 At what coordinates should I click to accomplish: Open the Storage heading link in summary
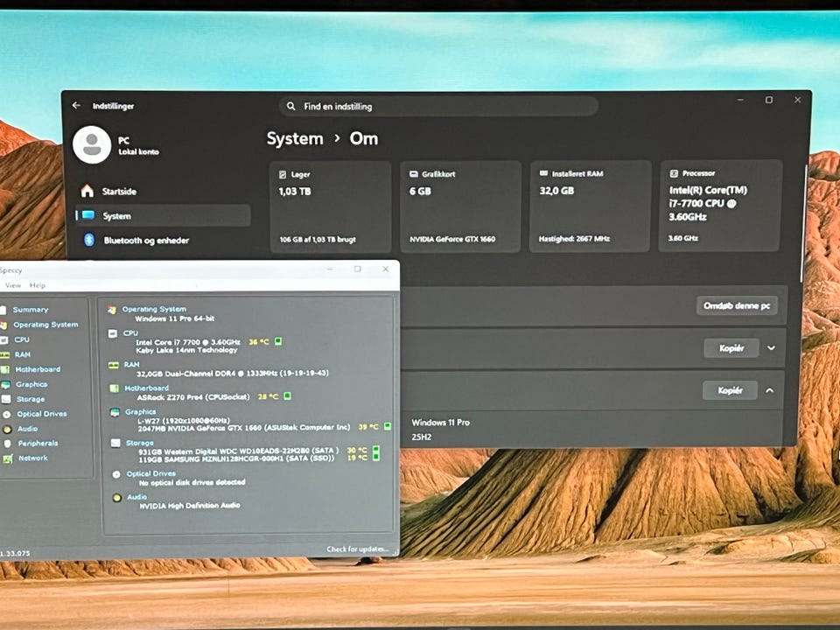[x=140, y=443]
